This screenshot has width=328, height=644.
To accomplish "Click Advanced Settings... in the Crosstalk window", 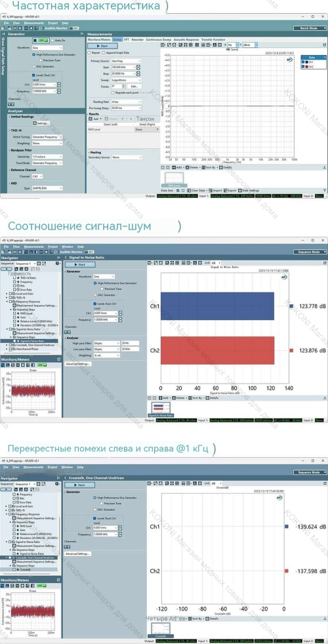I will point(78,553).
